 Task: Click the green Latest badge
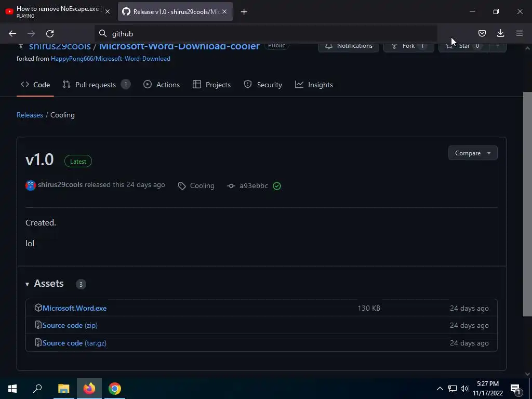pyautogui.click(x=78, y=162)
